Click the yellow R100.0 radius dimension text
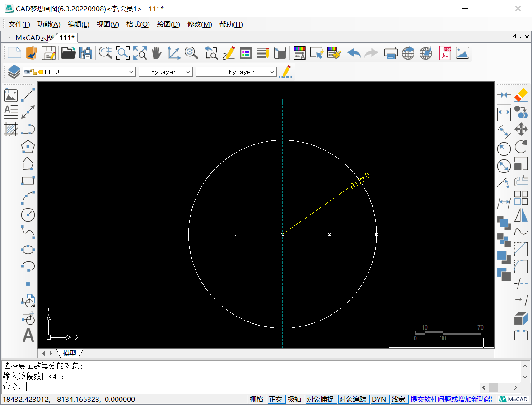Image resolution: width=532 pixels, height=405 pixels. click(359, 181)
